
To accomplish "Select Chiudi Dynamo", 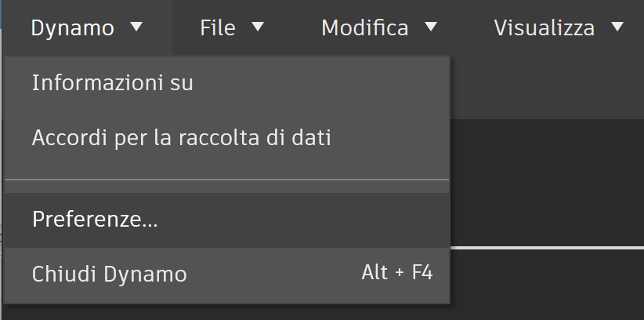I will [x=226, y=274].
